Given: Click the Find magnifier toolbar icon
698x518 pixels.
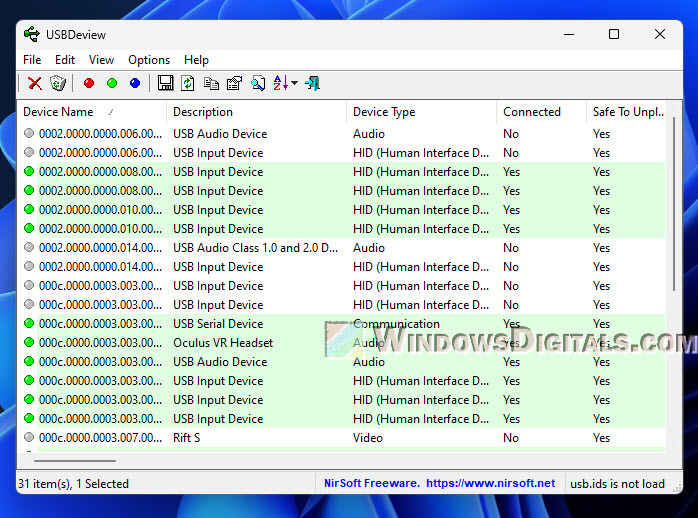Looking at the screenshot, I should point(258,83).
